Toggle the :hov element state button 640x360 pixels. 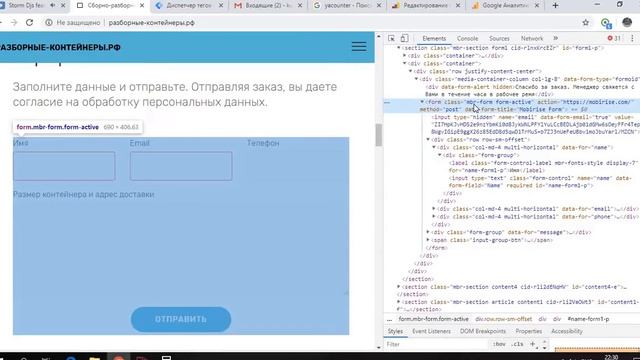tap(499, 344)
